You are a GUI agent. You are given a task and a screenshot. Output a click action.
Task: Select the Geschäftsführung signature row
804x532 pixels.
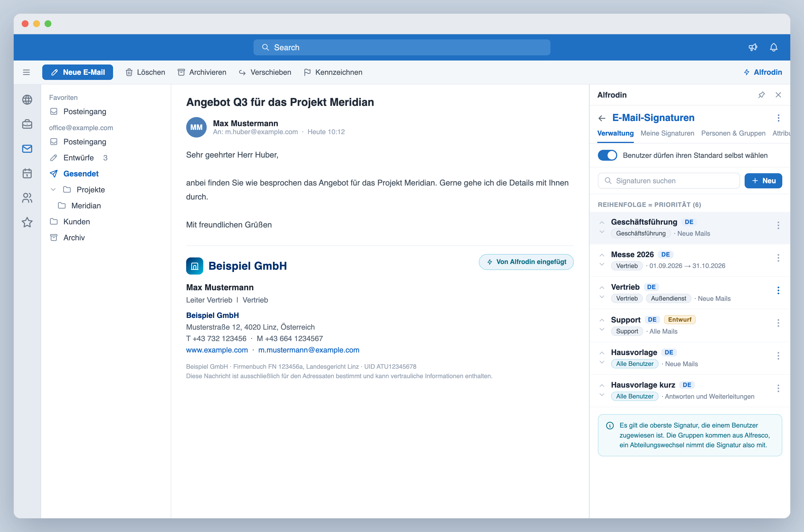pos(690,228)
